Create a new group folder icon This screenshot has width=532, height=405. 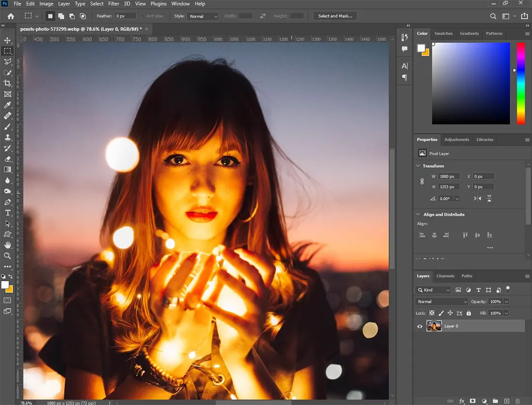(495, 401)
